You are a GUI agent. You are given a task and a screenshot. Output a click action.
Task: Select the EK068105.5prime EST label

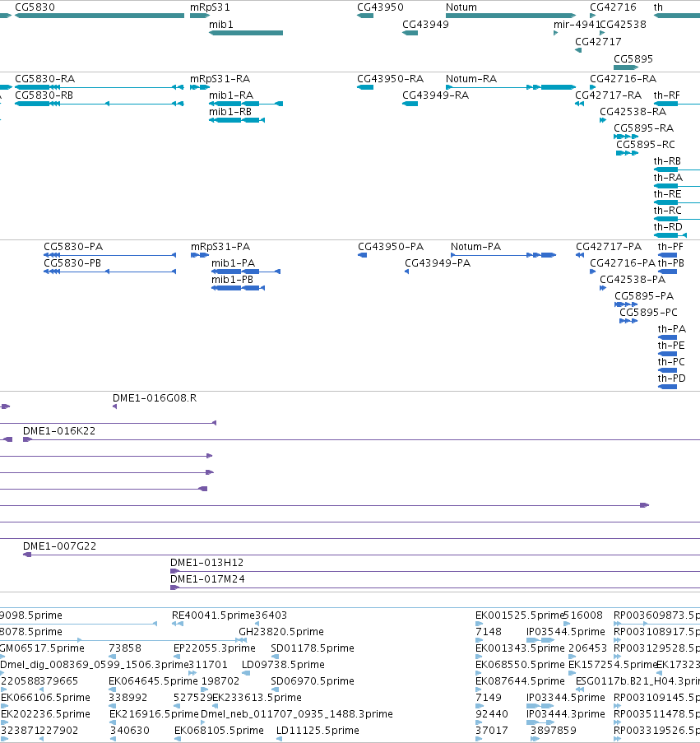click(x=220, y=731)
